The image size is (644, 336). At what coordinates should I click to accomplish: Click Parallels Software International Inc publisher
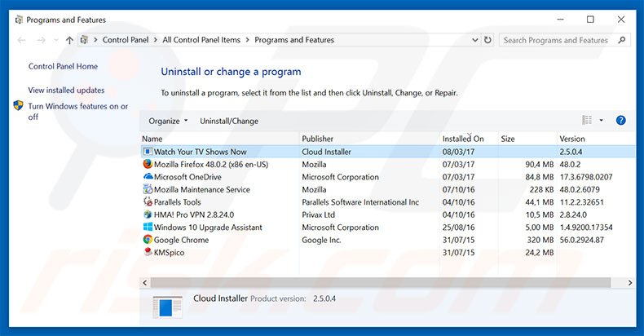tap(360, 202)
